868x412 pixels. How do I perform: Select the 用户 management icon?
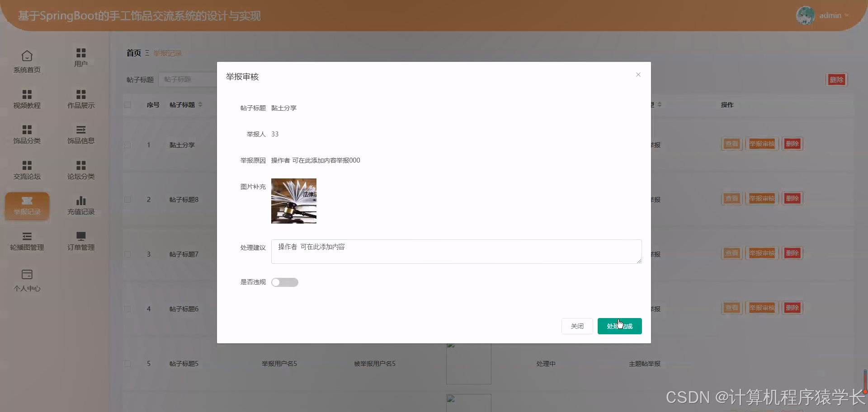[x=80, y=56]
